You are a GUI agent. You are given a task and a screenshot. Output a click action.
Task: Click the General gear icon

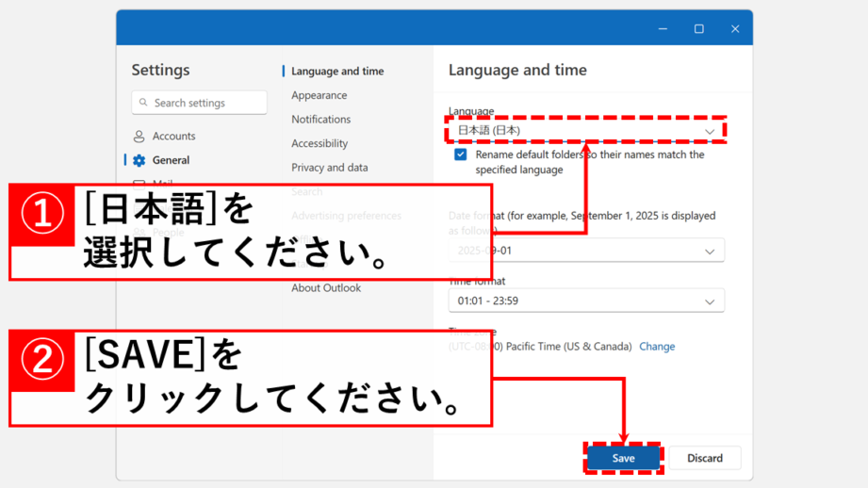point(139,161)
